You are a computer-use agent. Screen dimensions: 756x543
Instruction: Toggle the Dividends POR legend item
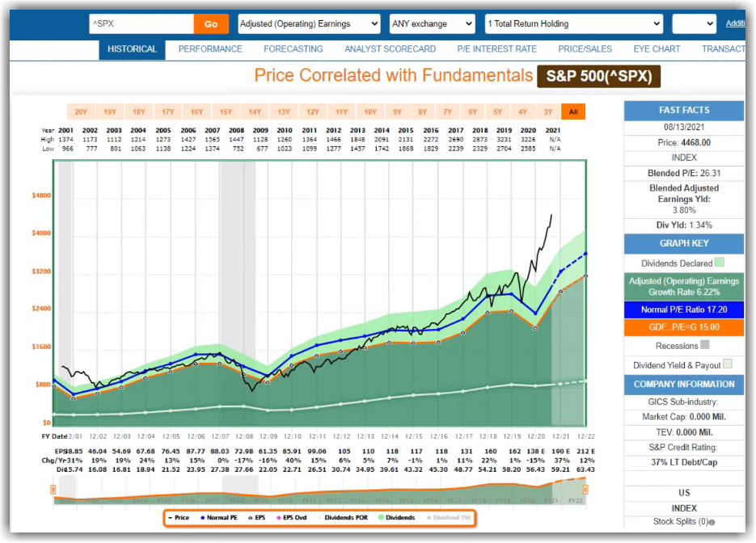pos(343,517)
